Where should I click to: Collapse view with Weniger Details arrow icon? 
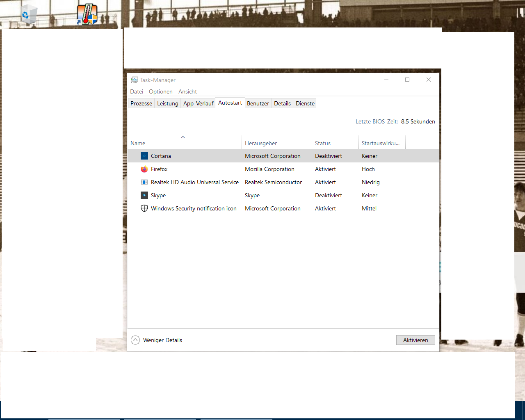135,340
